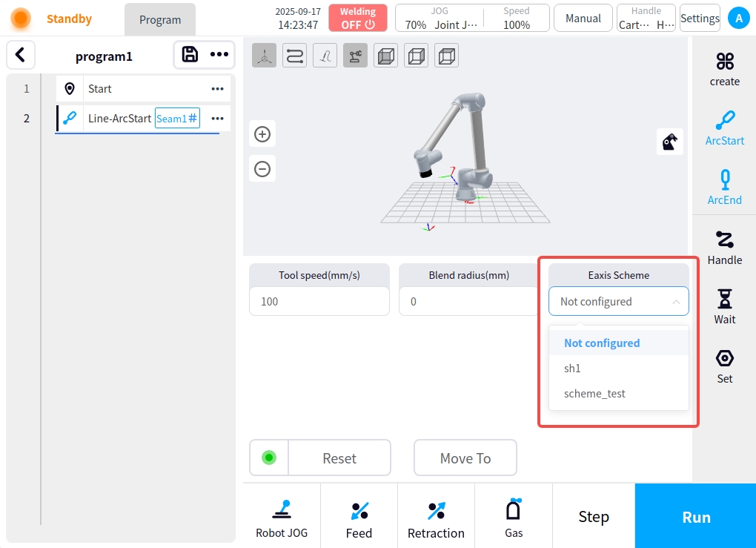Toggle the coordinate axes display button
Viewport: 756px width, 548px height.
[265, 56]
